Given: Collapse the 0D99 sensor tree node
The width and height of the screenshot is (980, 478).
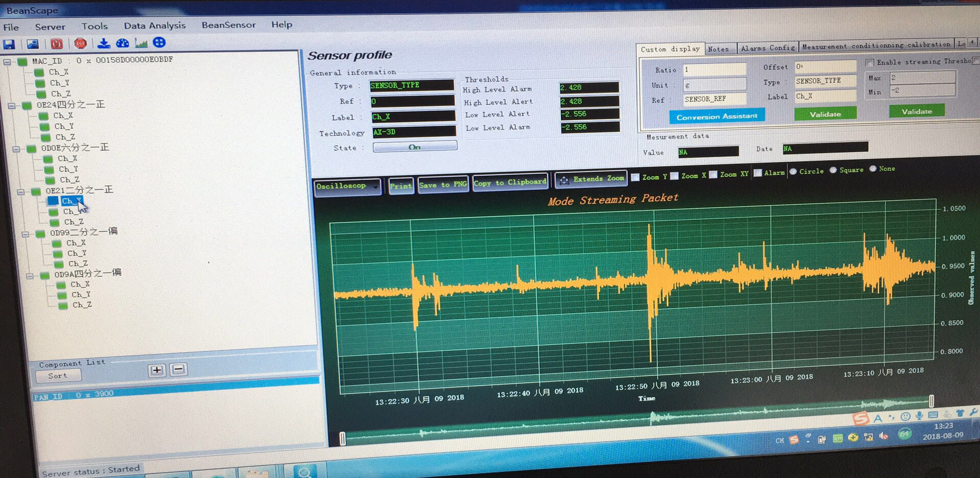Looking at the screenshot, I should tap(25, 234).
